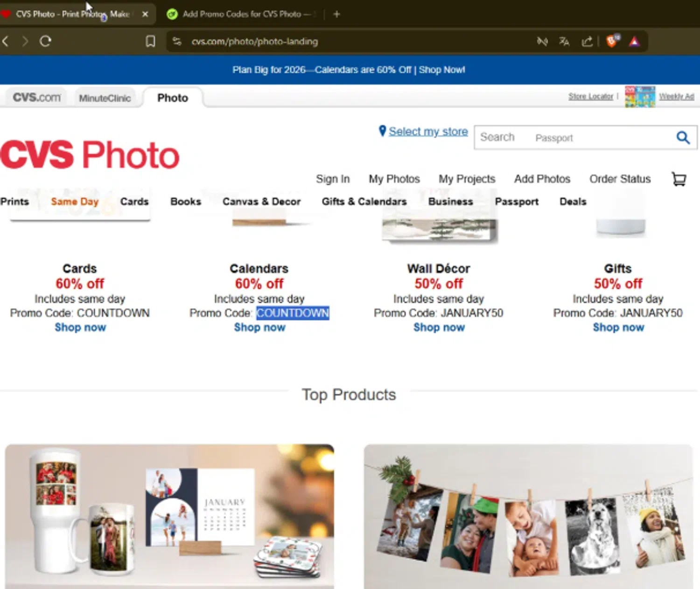Click the Wall Décor JANUARY50 promo code text
This screenshot has width=700, height=589.
[472, 313]
